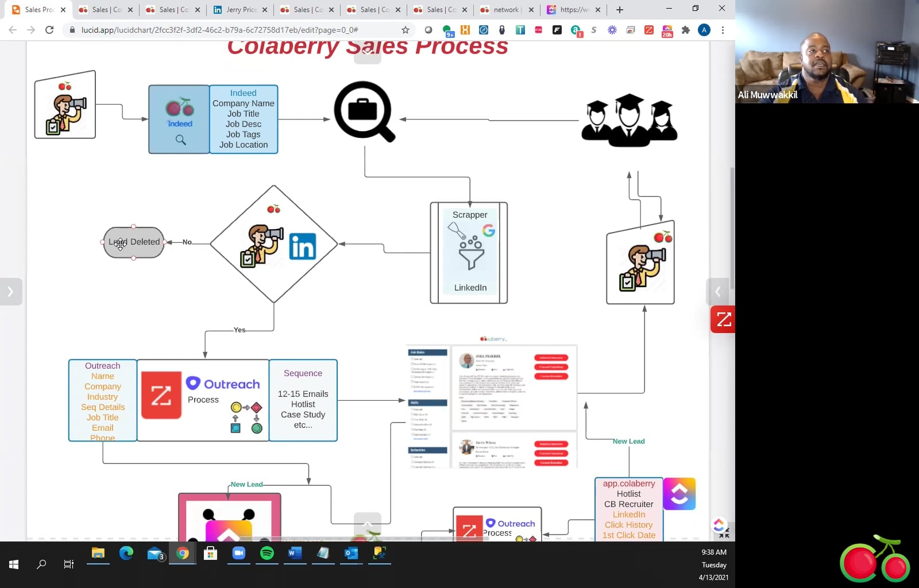This screenshot has width=919, height=588.
Task: Launch Microsoft Edge from the taskbar
Action: point(126,554)
